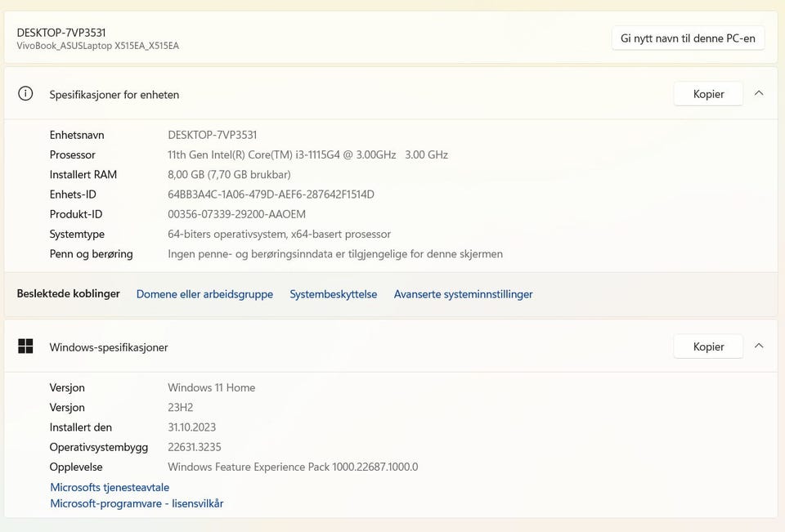Click the DESKTOP-7VP3531 title at top
Screen dimensions: 785x532
61,33
